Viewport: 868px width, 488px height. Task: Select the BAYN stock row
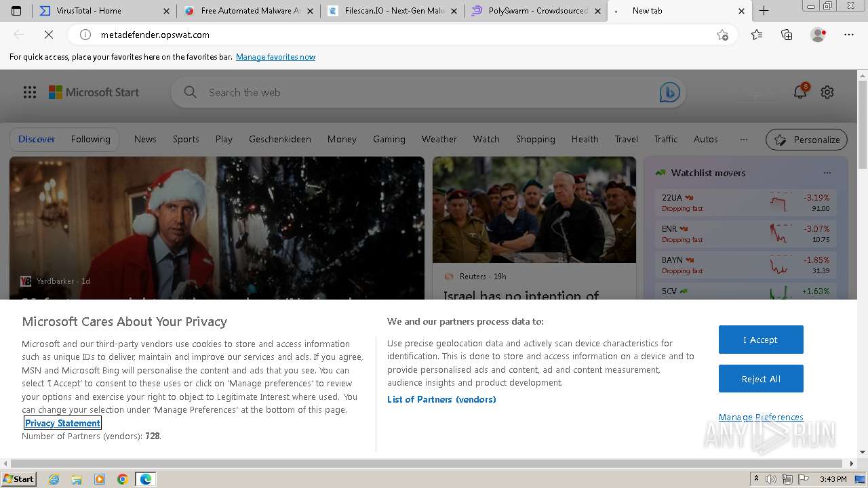[745, 264]
